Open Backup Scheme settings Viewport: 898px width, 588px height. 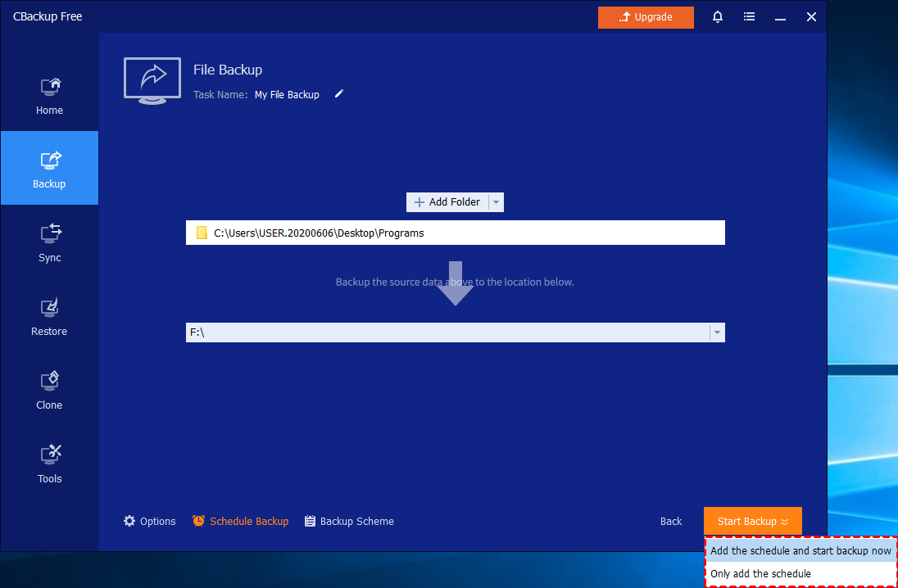click(349, 522)
